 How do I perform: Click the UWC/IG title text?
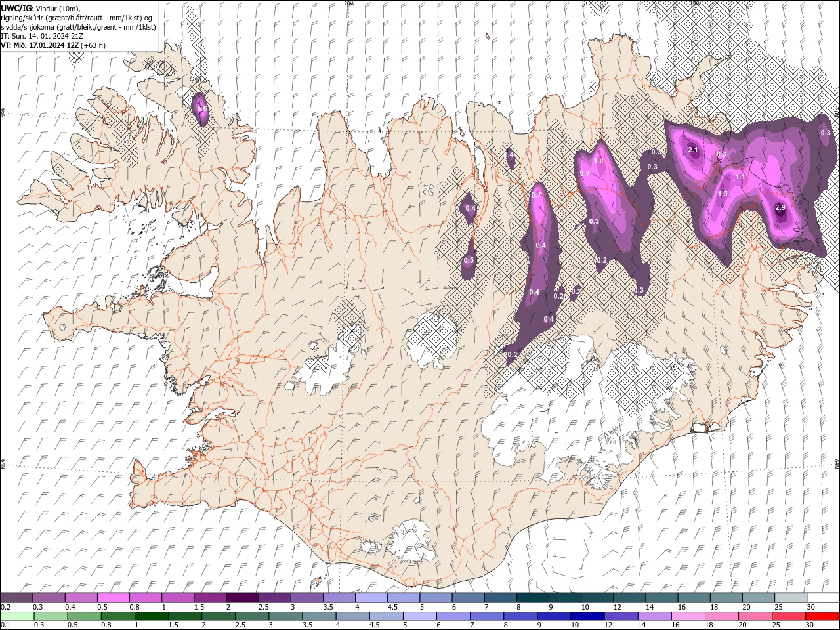16,8
